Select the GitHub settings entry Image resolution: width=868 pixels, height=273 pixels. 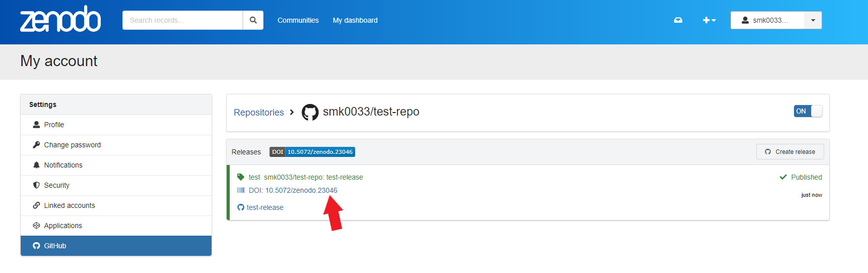pyautogui.click(x=116, y=246)
